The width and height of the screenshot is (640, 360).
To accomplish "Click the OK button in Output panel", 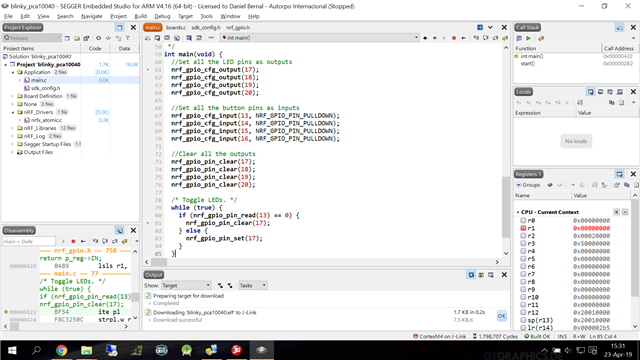I will tap(502, 316).
